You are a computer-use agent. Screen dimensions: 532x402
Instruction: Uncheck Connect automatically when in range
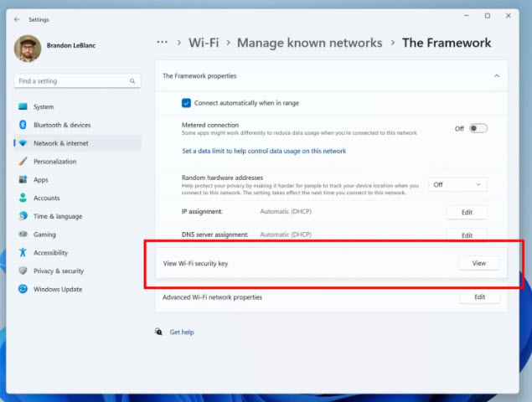click(186, 103)
